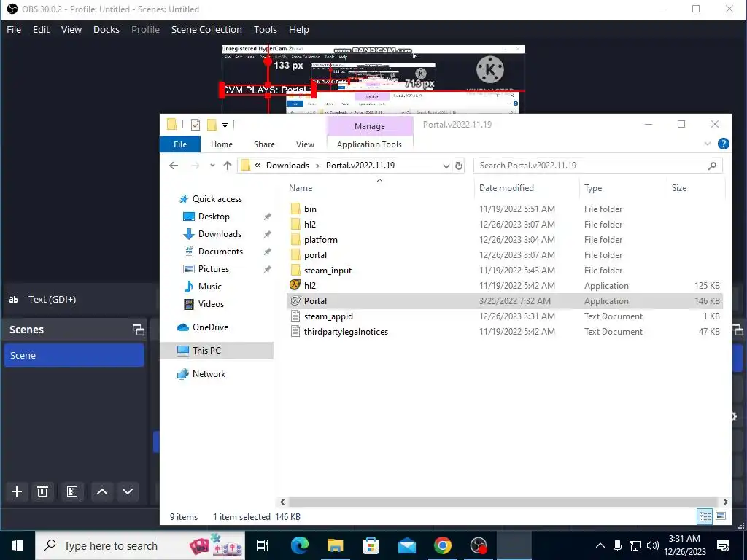Open OBS Docks menu
747x560 pixels.
[107, 29]
